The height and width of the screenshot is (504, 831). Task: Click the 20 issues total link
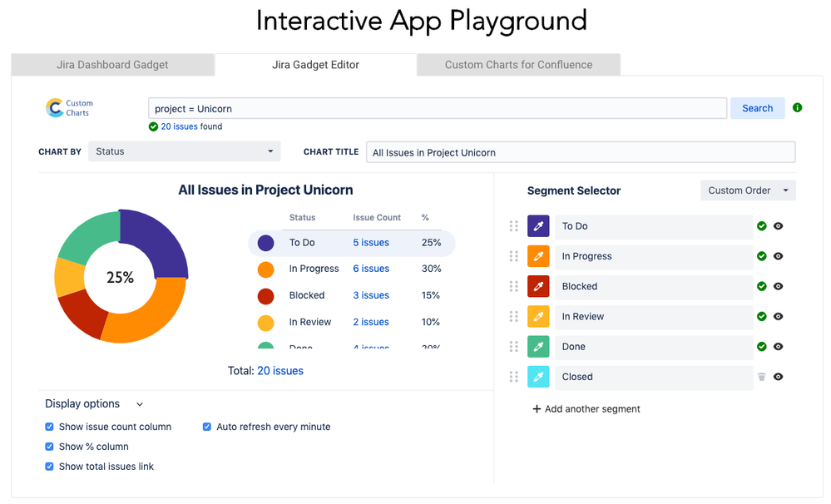[280, 370]
